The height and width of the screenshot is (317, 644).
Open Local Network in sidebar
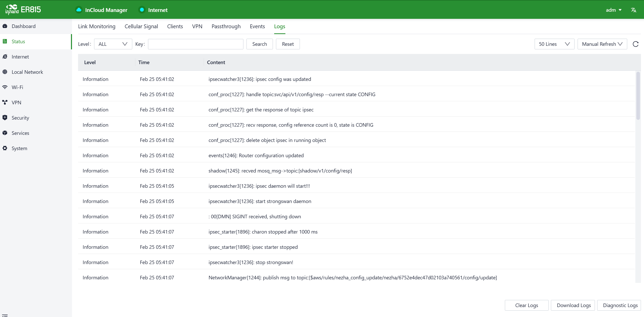27,72
